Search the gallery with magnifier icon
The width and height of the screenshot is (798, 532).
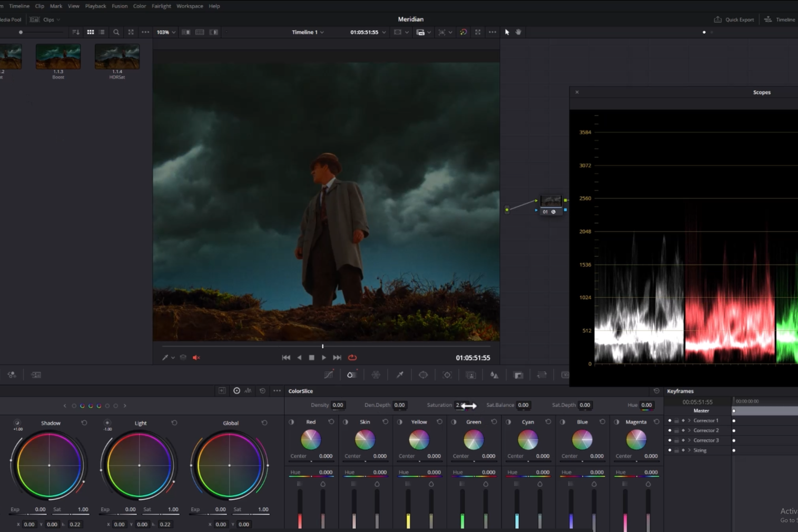tap(116, 32)
